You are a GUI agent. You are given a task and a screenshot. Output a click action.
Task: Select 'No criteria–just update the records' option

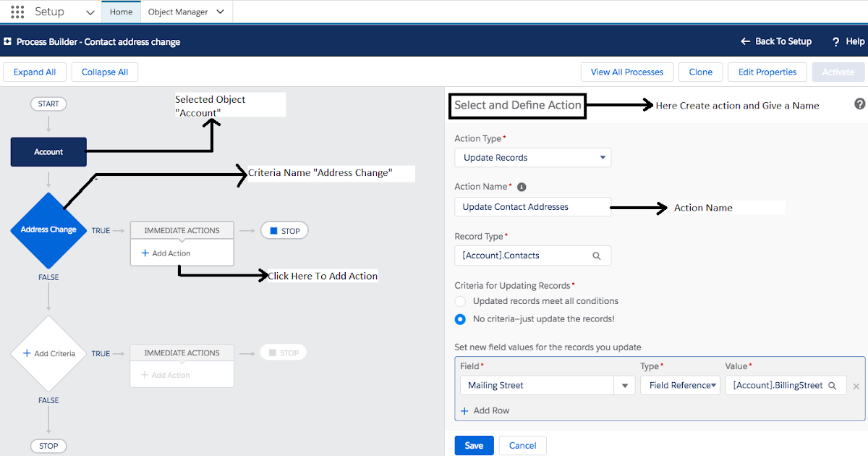(460, 319)
